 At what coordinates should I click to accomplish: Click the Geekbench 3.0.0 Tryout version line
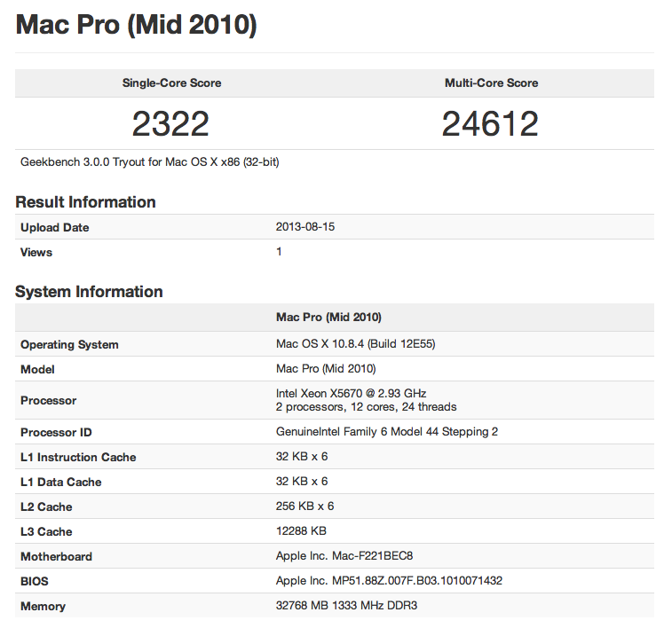click(150, 162)
